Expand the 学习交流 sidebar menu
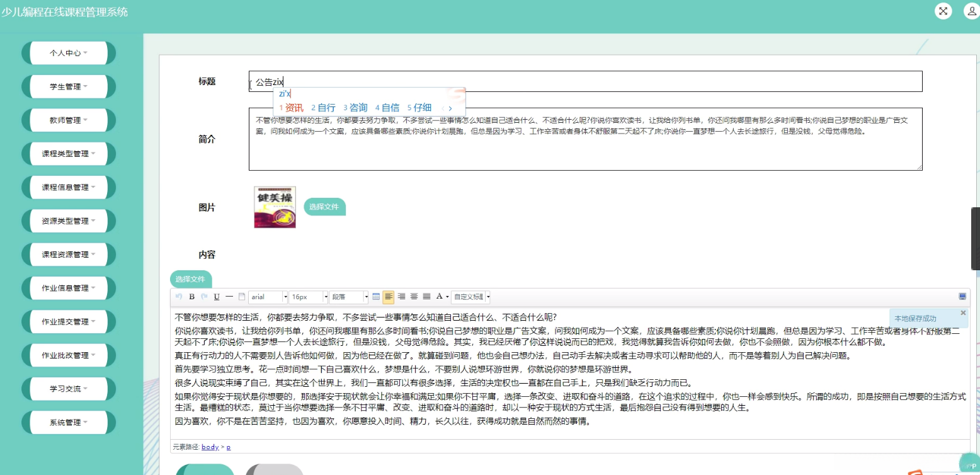Screen dimensions: 980x475 point(69,389)
